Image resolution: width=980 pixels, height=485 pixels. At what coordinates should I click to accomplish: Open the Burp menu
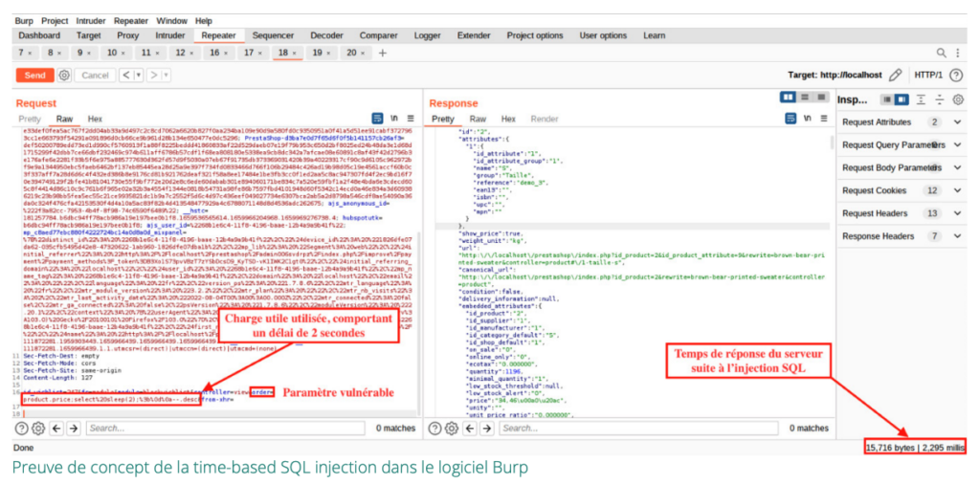coord(24,21)
